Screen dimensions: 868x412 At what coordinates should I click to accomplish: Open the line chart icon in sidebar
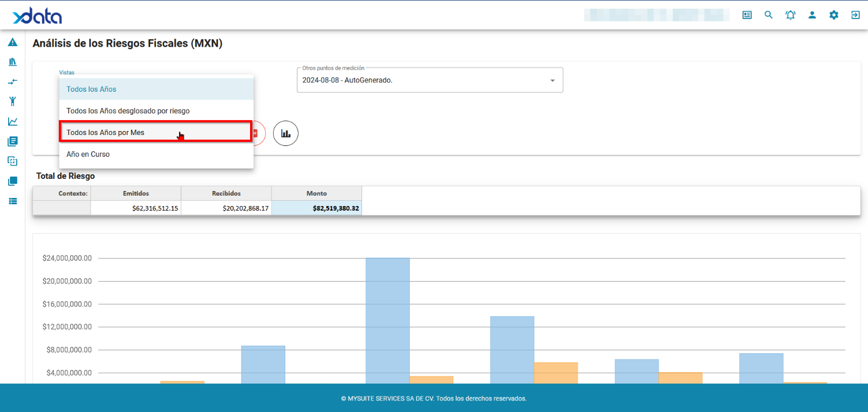point(12,121)
